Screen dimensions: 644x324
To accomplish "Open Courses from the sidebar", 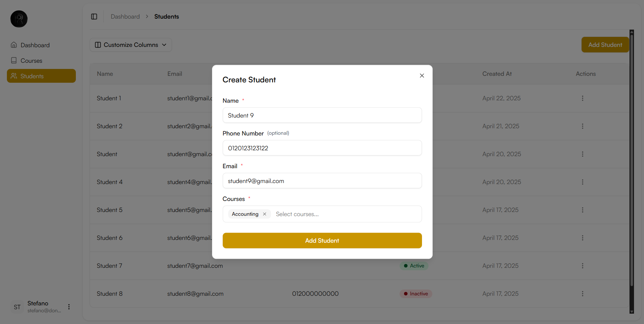I will click(x=31, y=61).
